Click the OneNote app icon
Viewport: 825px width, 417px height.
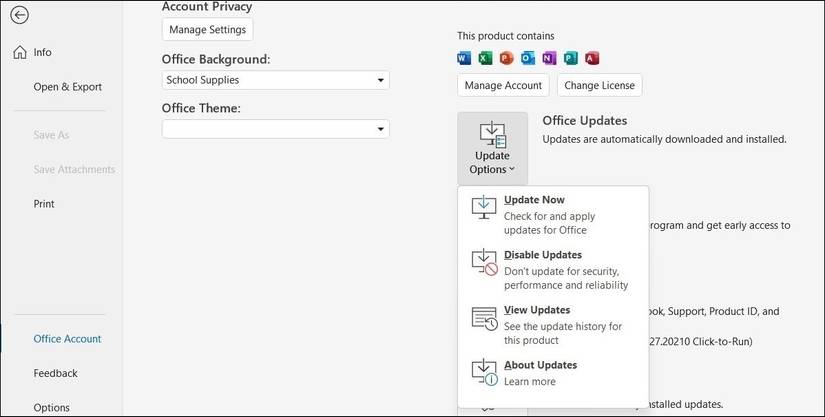pyautogui.click(x=549, y=58)
